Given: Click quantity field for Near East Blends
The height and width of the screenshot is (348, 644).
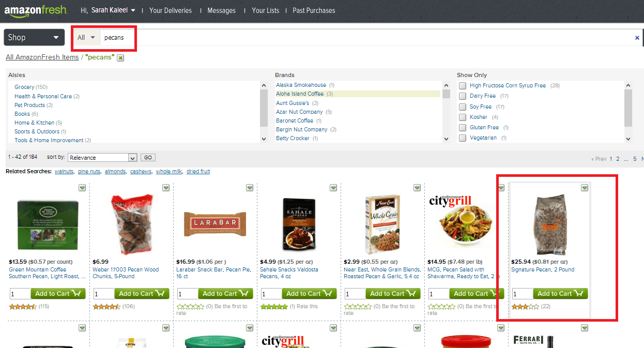Looking at the screenshot, I should click(x=354, y=294).
